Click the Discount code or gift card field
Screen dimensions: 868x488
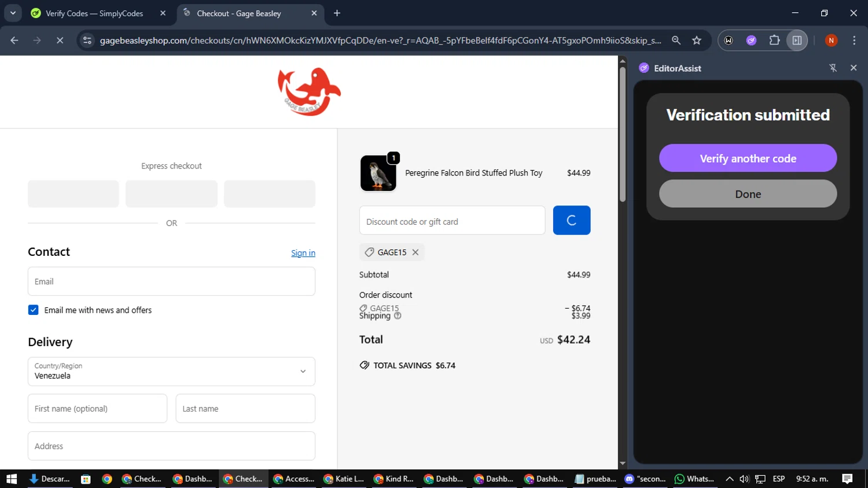(x=452, y=221)
